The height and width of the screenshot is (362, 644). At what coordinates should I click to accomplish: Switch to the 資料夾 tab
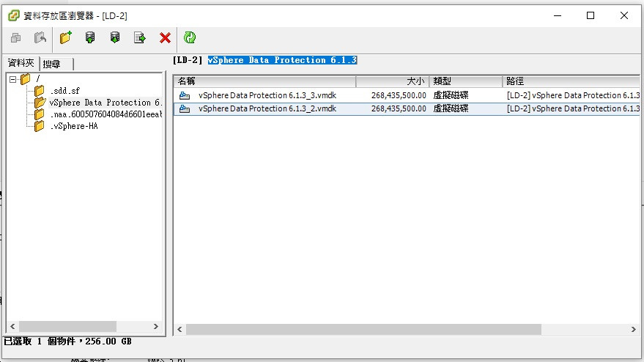21,63
